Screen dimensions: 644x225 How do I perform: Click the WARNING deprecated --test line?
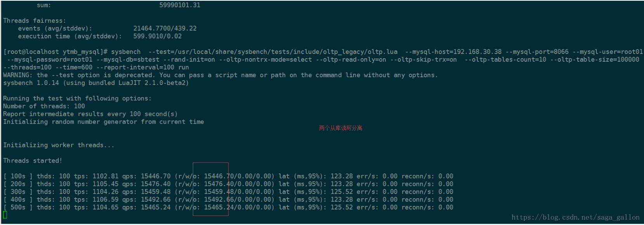point(220,75)
